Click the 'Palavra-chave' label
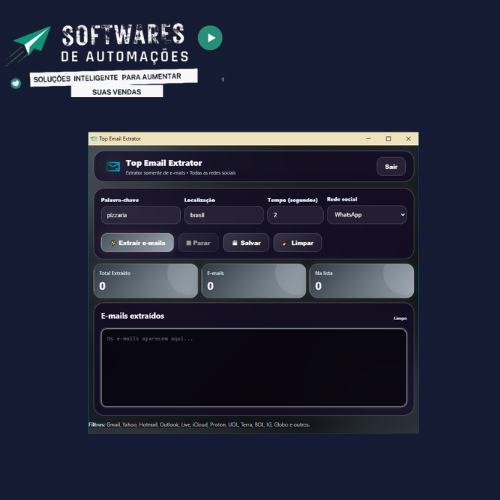The width and height of the screenshot is (500, 500). click(120, 200)
